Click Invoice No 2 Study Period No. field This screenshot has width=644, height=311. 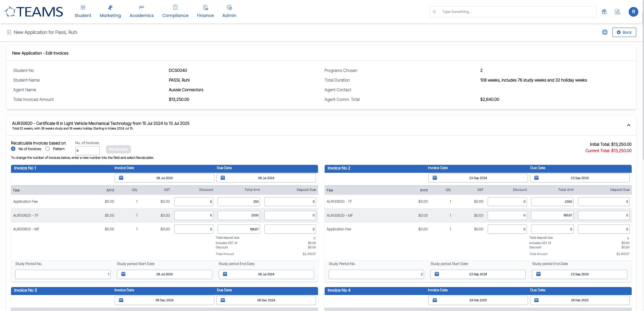[376, 274]
